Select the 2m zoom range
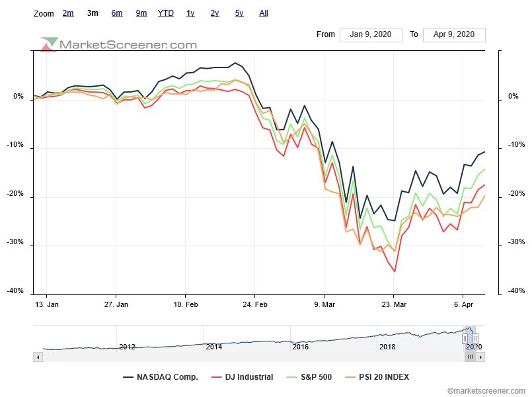The image size is (532, 397). point(68,13)
